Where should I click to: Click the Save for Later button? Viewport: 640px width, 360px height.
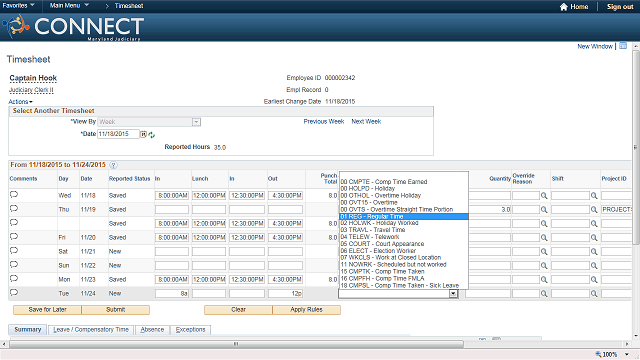pyautogui.click(x=47, y=310)
